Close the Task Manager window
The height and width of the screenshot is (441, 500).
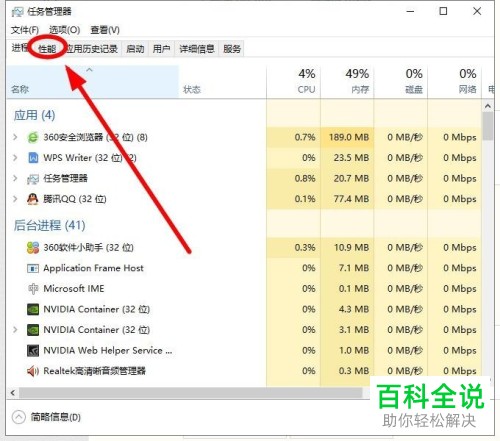click(477, 11)
